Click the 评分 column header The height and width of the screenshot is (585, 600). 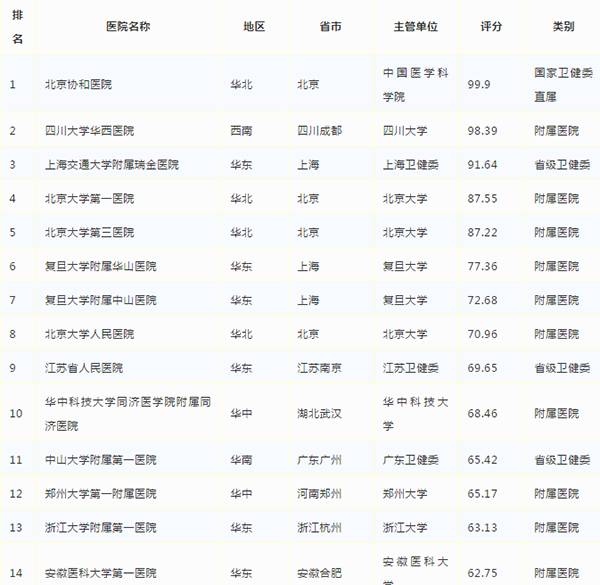pos(491,27)
